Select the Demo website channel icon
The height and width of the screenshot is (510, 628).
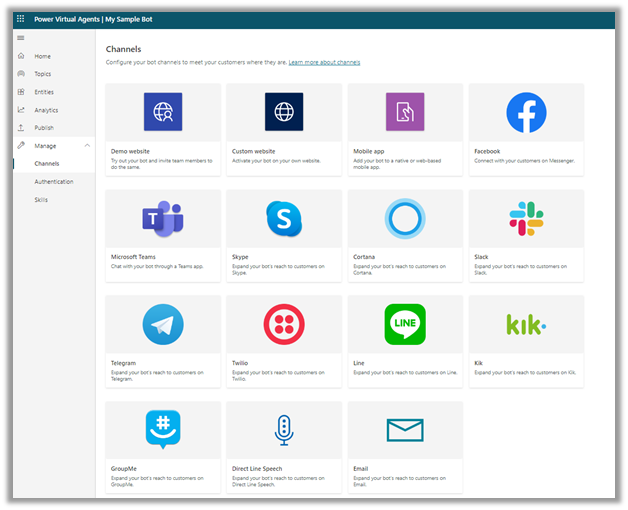[x=163, y=112]
